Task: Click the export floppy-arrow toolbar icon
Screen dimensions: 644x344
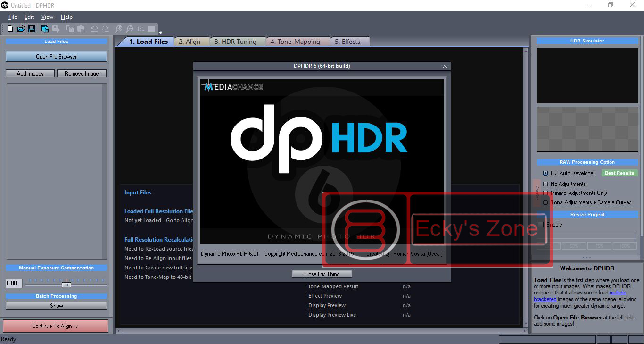Action: click(x=56, y=29)
